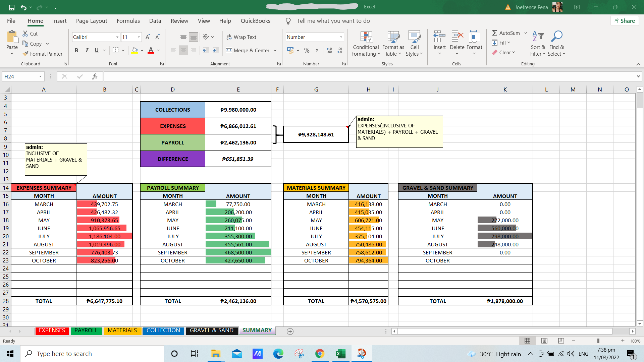
Task: Click the Format as Table icon
Action: tap(393, 37)
